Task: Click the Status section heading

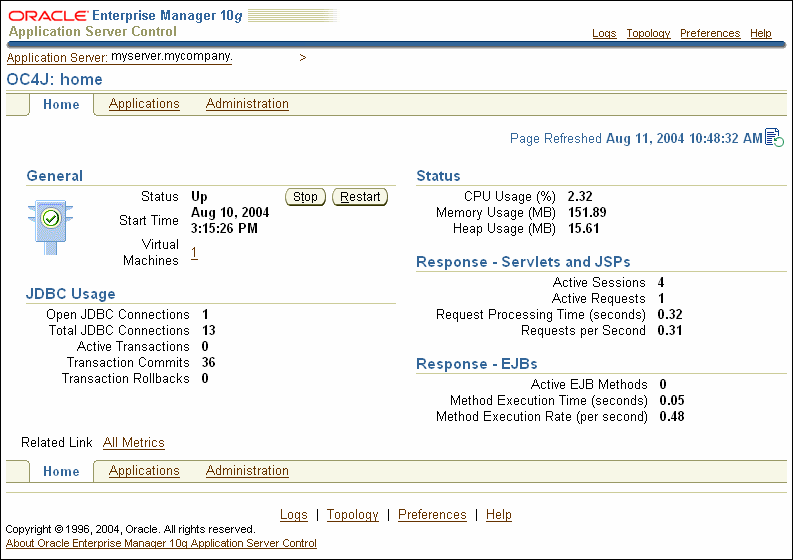Action: click(x=438, y=176)
